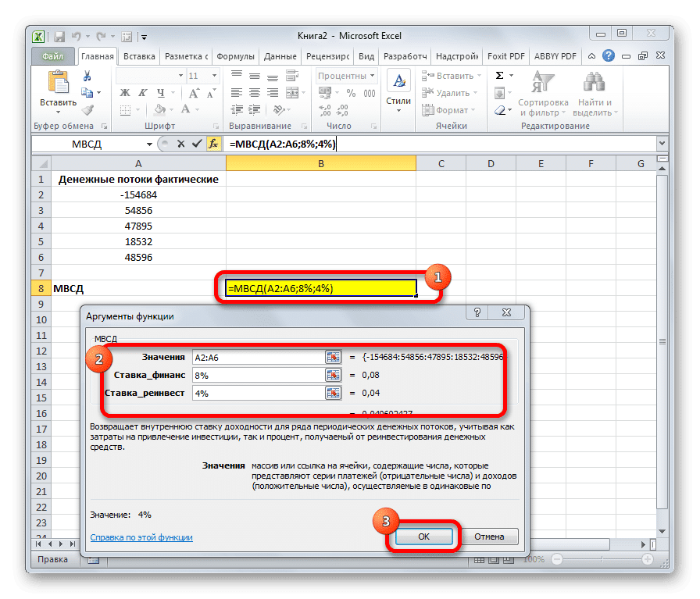Click the vertical scrollbar down arrow
700x599 pixels.
coord(662,531)
